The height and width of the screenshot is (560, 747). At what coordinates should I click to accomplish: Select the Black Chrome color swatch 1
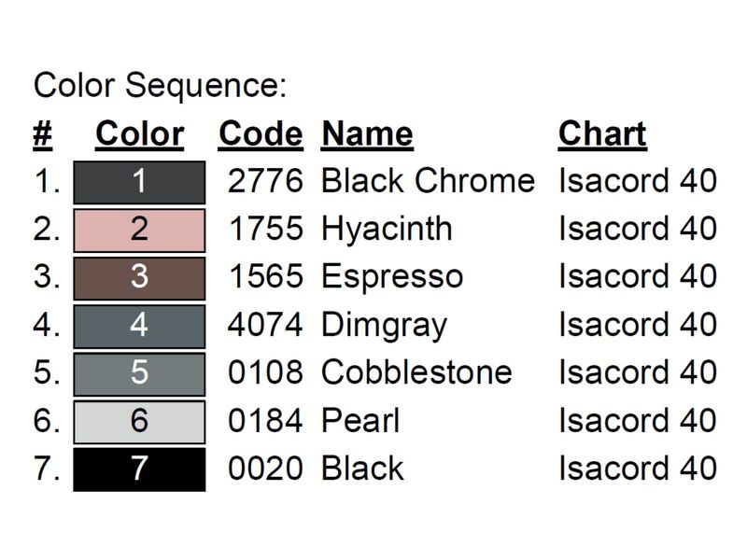(139, 182)
